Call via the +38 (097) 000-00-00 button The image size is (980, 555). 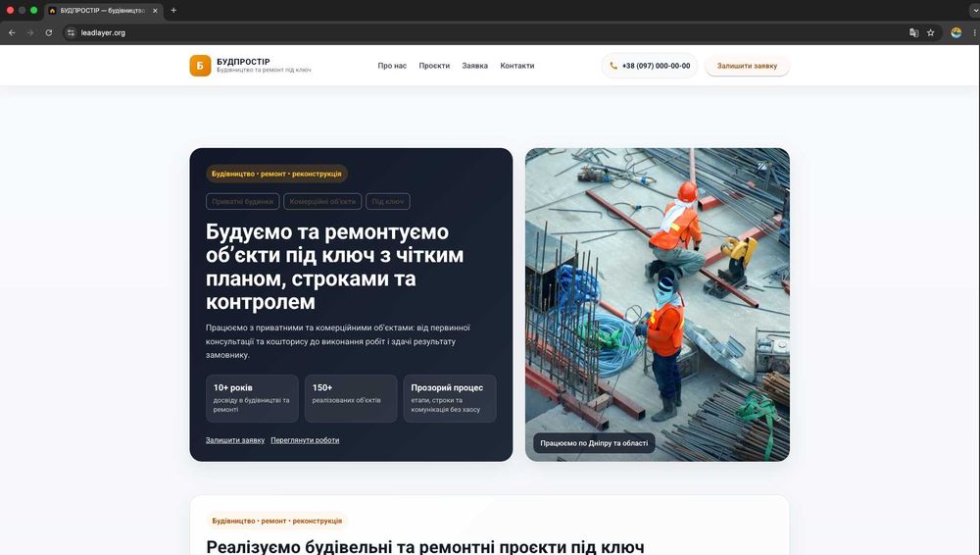650,66
